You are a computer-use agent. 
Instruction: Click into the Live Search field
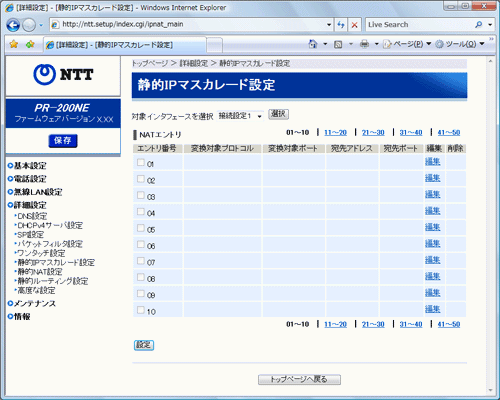[419, 25]
